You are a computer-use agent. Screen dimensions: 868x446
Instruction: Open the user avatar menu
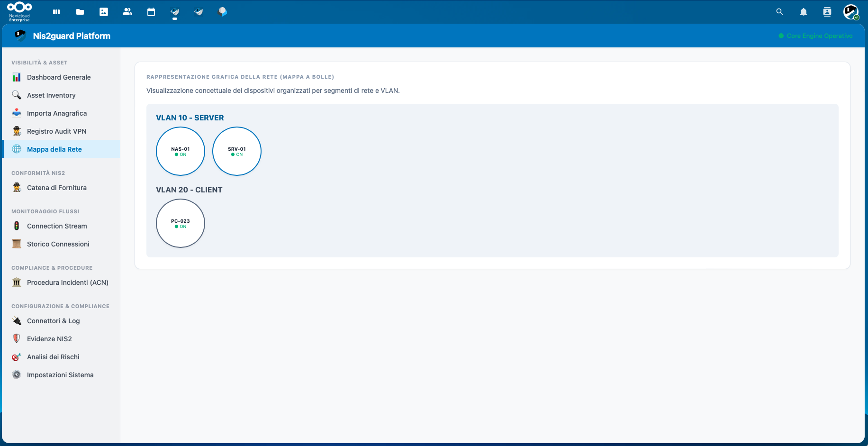[x=851, y=12]
